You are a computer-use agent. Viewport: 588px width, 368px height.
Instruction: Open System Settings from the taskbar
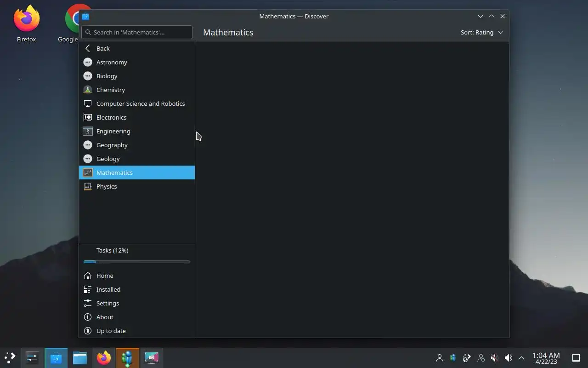32,357
